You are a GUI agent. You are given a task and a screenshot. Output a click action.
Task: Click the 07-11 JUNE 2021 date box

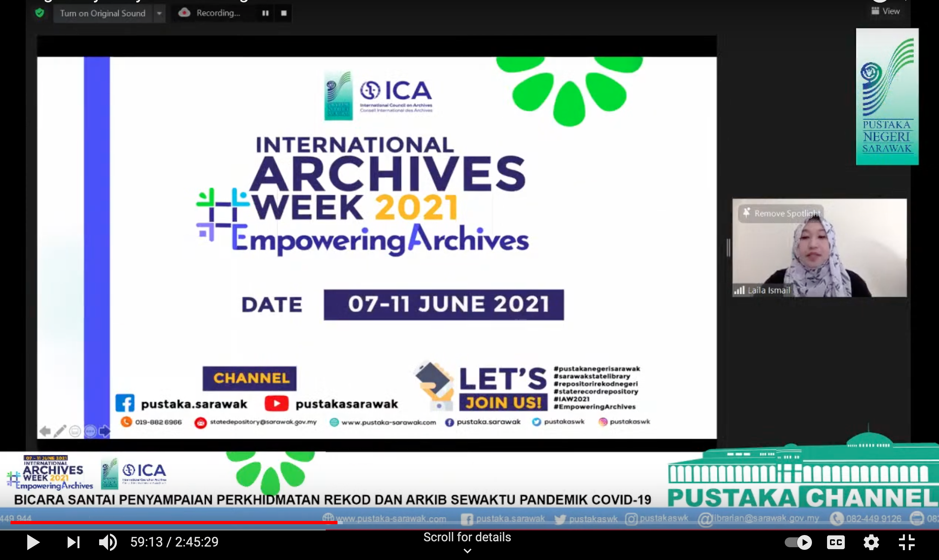(444, 305)
